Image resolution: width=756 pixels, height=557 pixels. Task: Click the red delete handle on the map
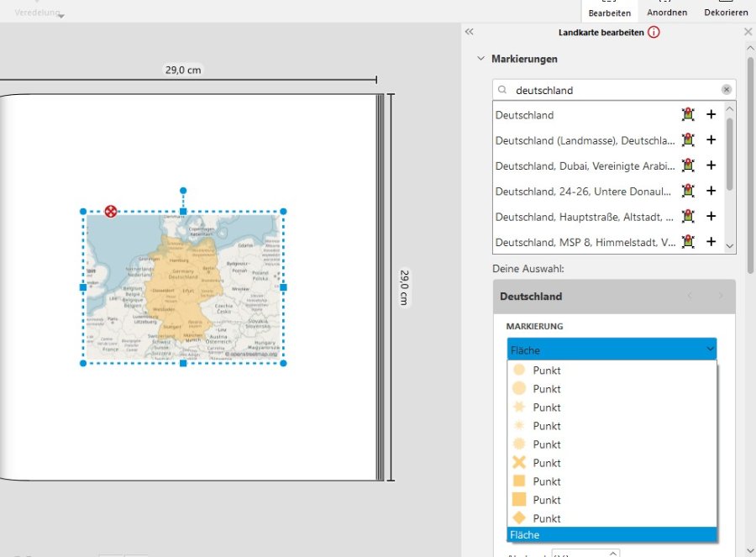110,211
